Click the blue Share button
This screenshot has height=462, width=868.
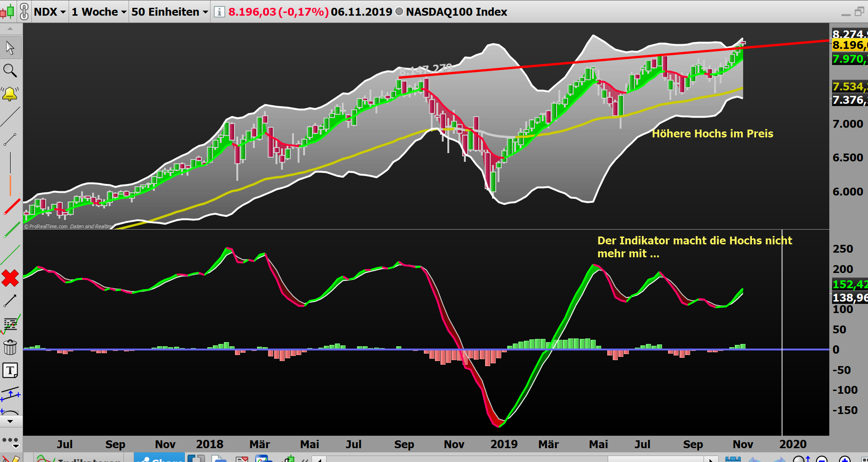pyautogui.click(x=159, y=458)
